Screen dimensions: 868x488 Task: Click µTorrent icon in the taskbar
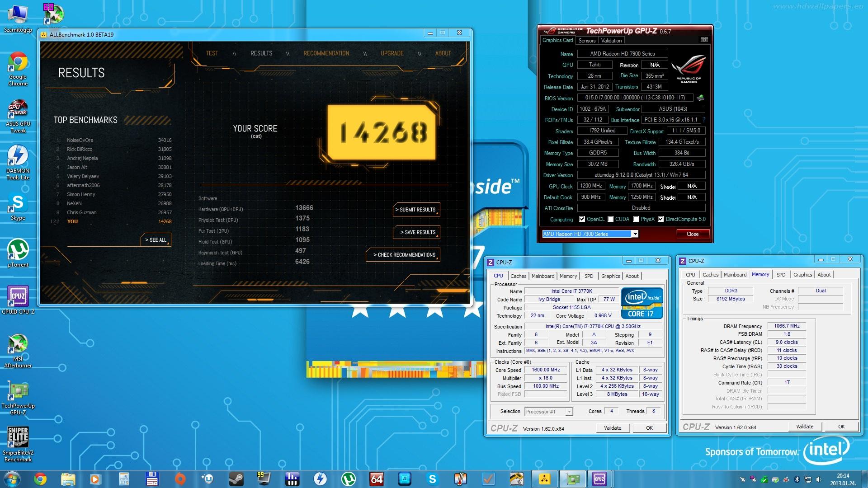(x=348, y=479)
